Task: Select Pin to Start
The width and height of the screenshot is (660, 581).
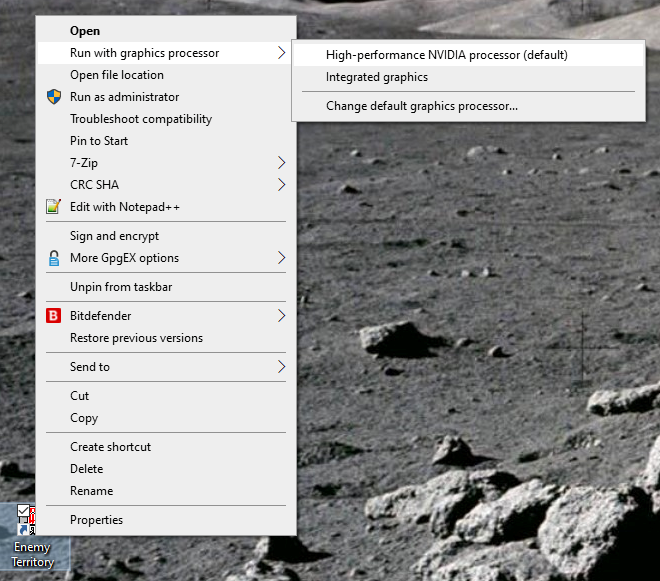Action: (x=166, y=141)
